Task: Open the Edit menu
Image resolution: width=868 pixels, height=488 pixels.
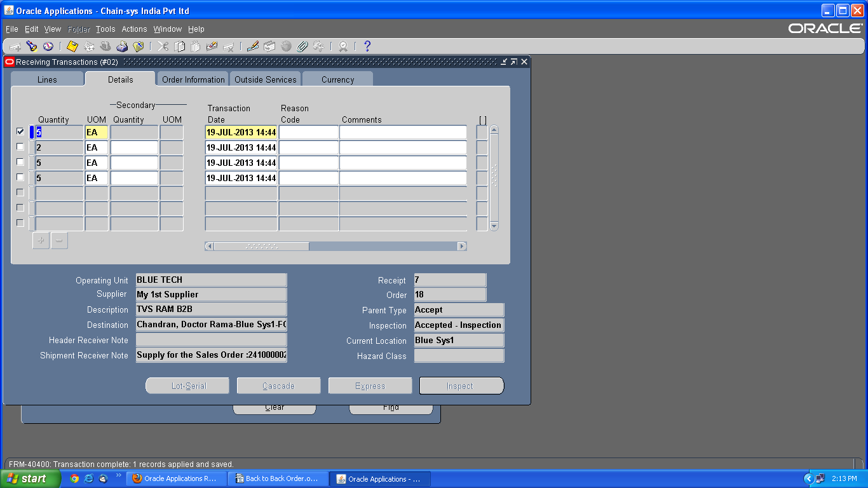Action: pos(32,29)
